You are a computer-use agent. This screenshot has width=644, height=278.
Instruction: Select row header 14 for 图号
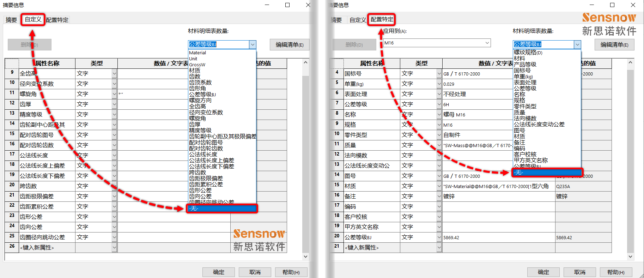tap(337, 175)
